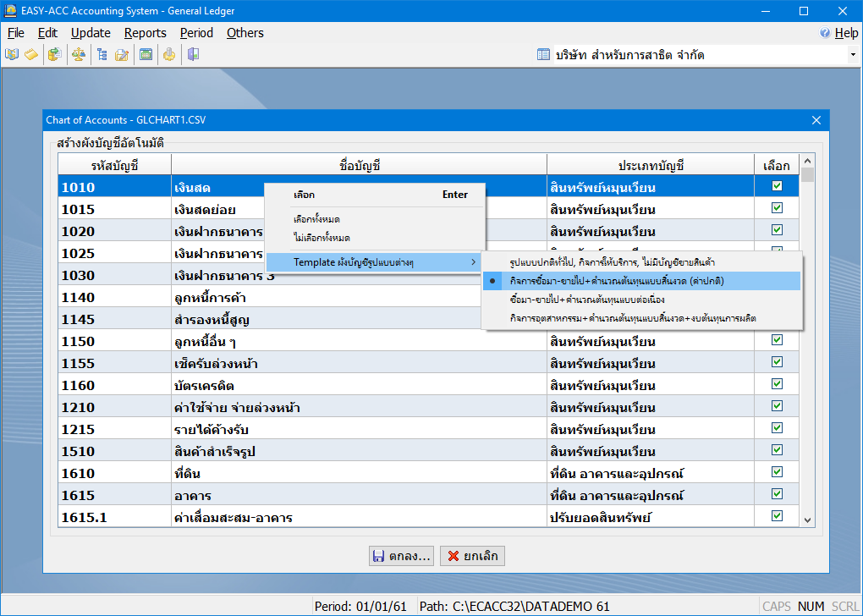Click the edit document pencil toolbar icon

[122, 55]
